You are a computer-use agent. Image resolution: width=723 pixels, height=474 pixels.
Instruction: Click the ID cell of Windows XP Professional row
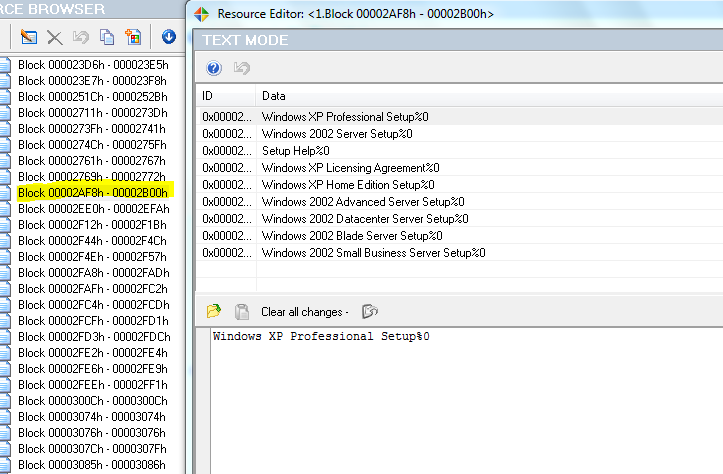[226, 117]
